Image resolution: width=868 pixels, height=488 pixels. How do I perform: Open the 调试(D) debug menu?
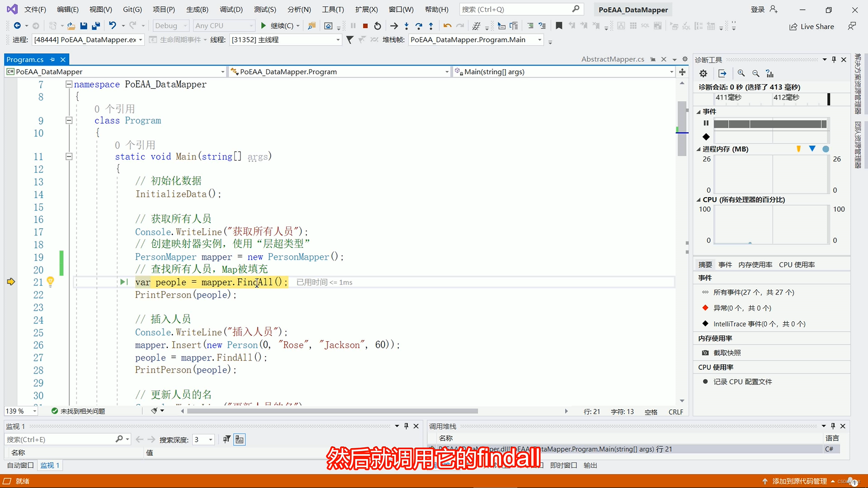click(x=231, y=9)
